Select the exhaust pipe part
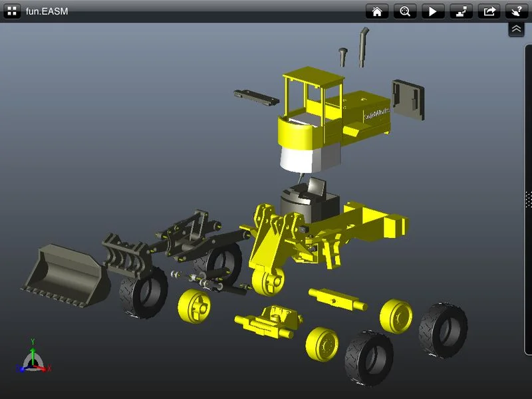 [x=364, y=47]
